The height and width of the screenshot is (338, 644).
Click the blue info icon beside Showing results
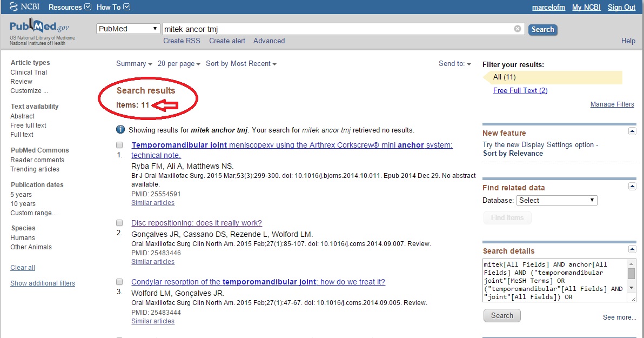[120, 130]
